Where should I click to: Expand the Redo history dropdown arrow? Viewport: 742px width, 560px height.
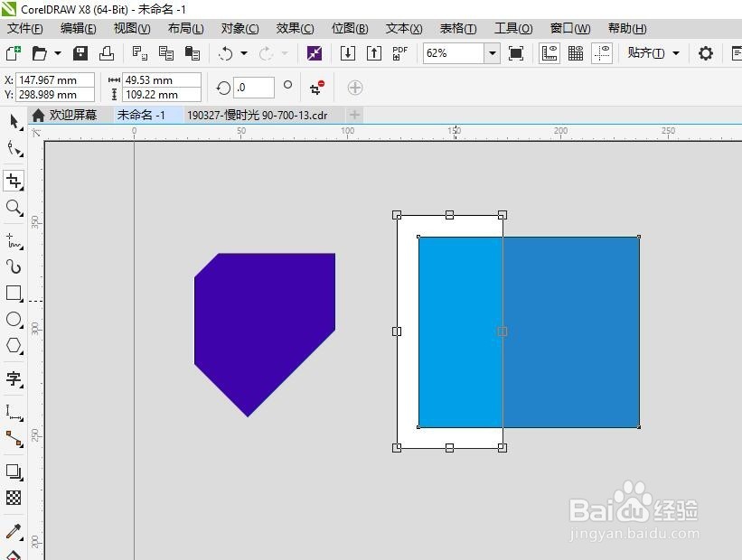pyautogui.click(x=285, y=53)
